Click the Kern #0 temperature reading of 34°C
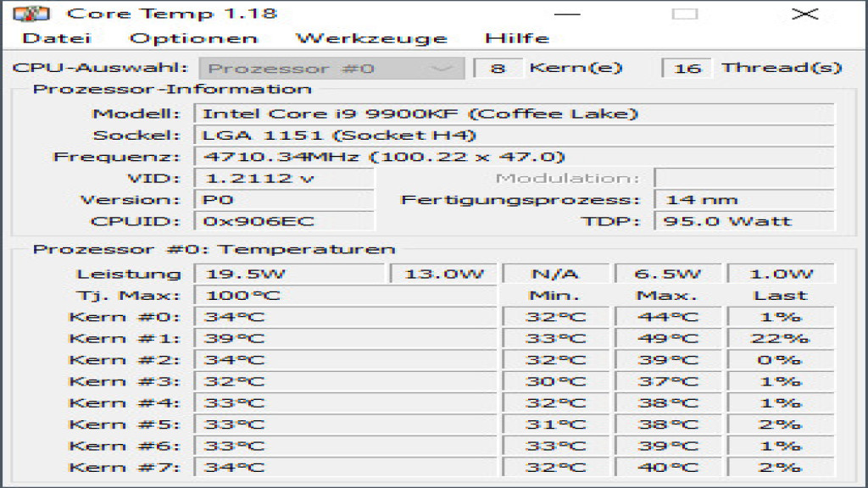Image resolution: width=868 pixels, height=488 pixels. click(339, 317)
